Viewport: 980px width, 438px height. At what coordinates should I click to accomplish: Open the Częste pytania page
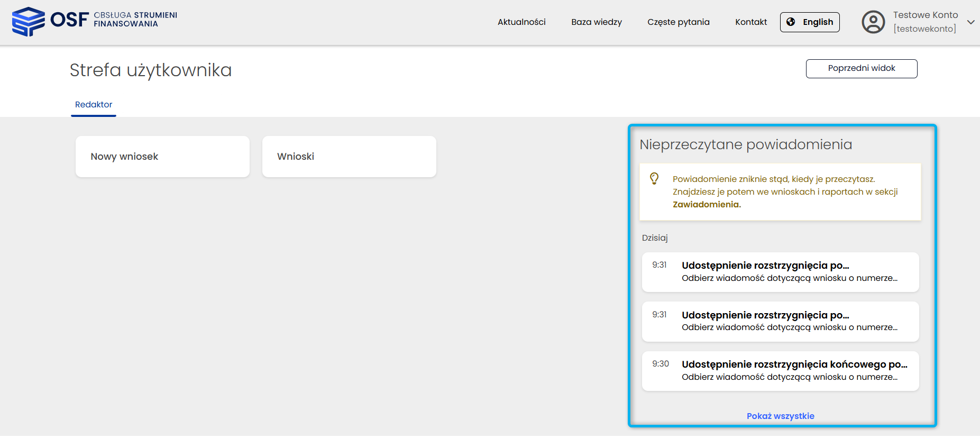click(678, 22)
